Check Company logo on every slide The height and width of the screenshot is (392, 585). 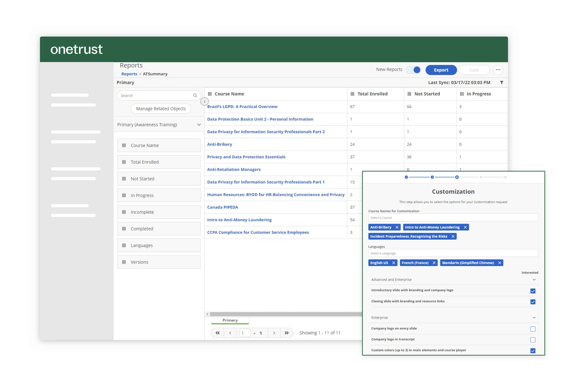533,329
